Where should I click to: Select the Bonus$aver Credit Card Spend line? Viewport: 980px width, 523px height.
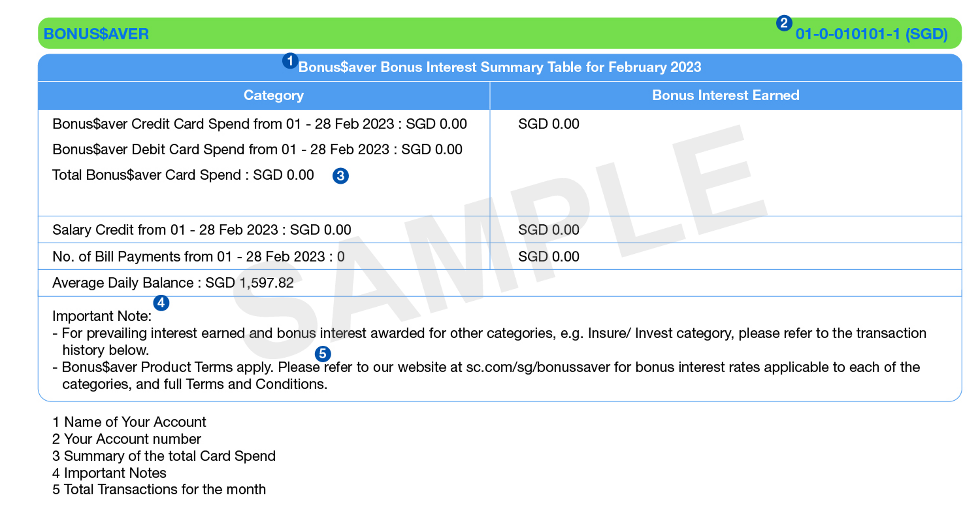tap(259, 124)
